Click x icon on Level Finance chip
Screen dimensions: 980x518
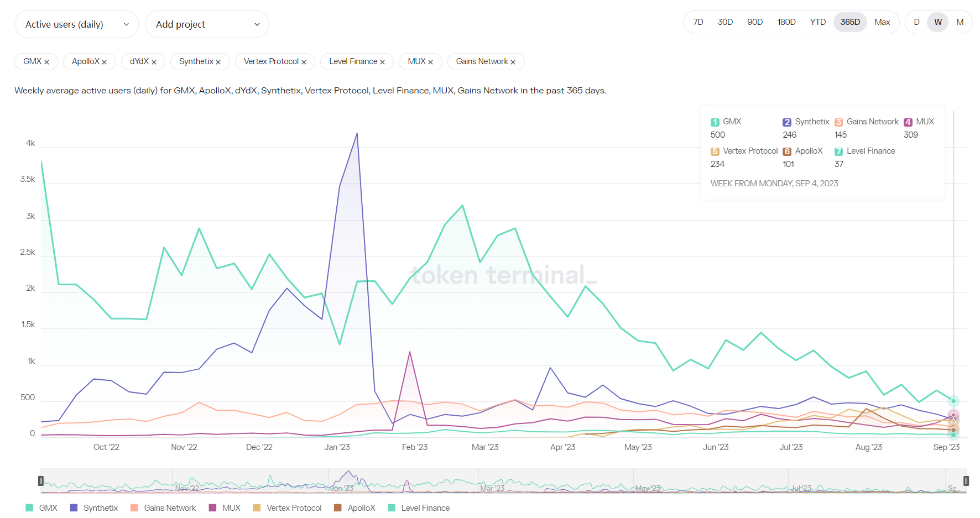(382, 62)
